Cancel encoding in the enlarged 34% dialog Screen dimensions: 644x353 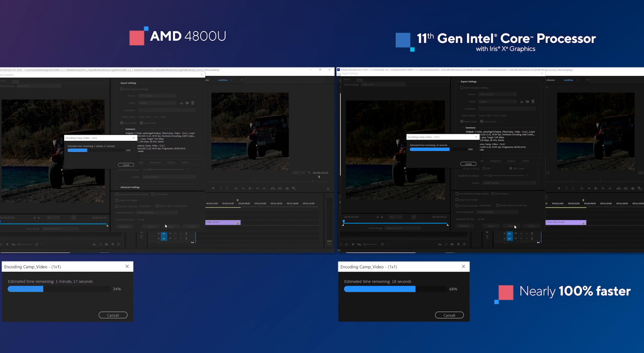[113, 315]
